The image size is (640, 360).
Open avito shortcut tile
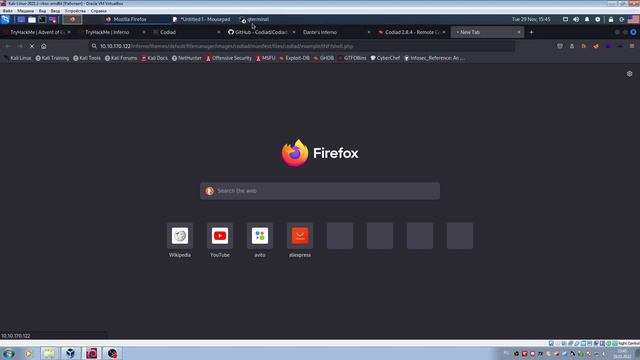pyautogui.click(x=260, y=240)
